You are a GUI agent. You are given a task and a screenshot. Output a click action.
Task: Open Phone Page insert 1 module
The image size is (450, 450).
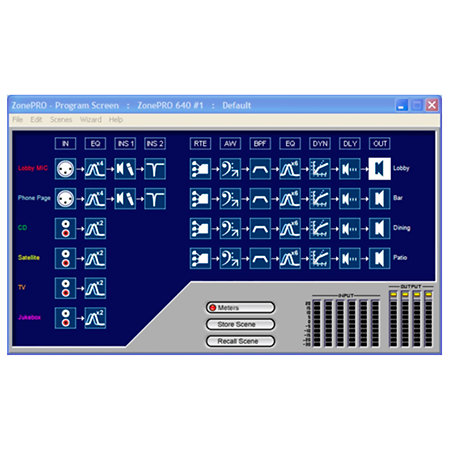pos(125,199)
